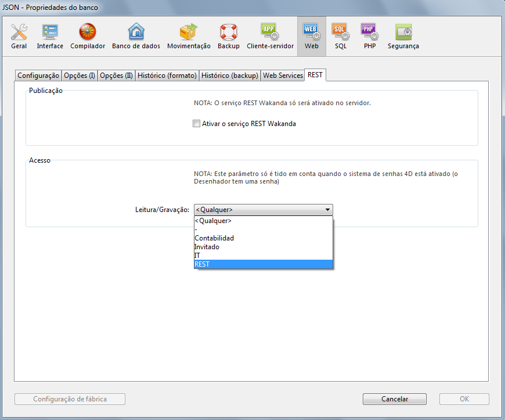Screen dimensions: 505x420
Task: Open the Interface settings page
Action: pos(50,37)
